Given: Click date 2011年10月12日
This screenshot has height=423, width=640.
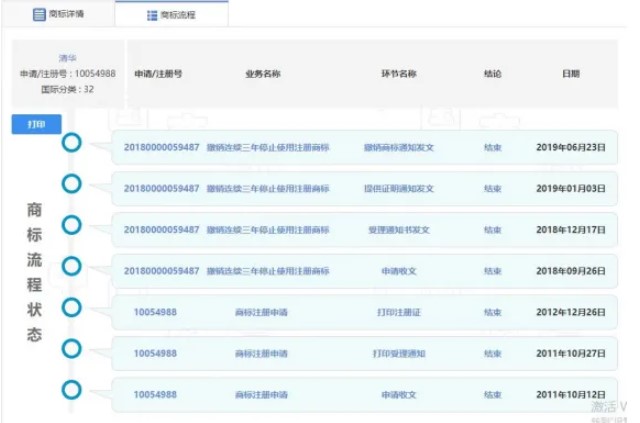Looking at the screenshot, I should (571, 395).
